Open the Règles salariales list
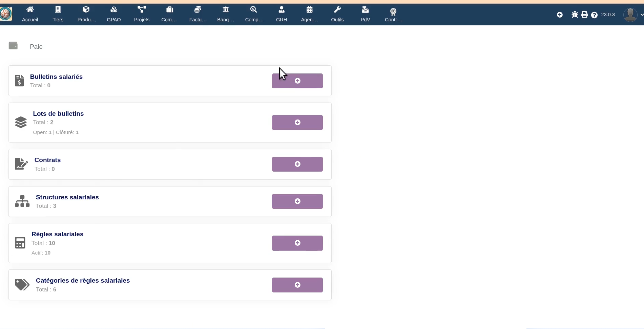Viewport: 644px width, 329px height. 57,234
